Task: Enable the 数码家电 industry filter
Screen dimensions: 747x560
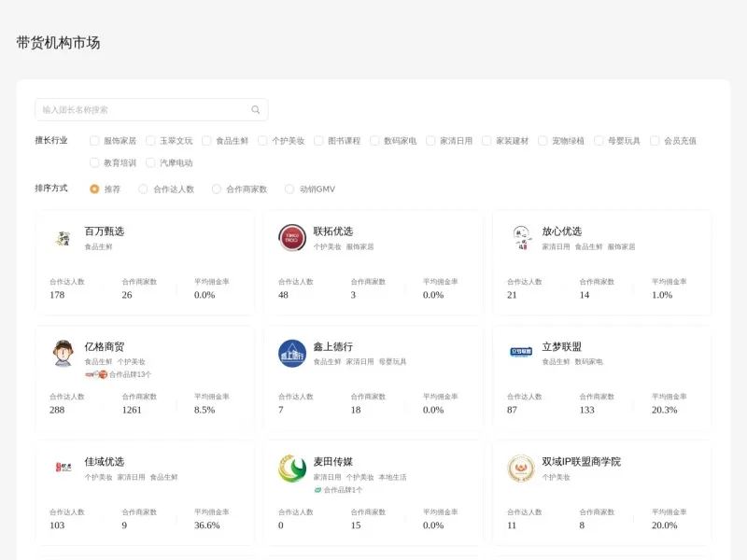Action: (375, 140)
